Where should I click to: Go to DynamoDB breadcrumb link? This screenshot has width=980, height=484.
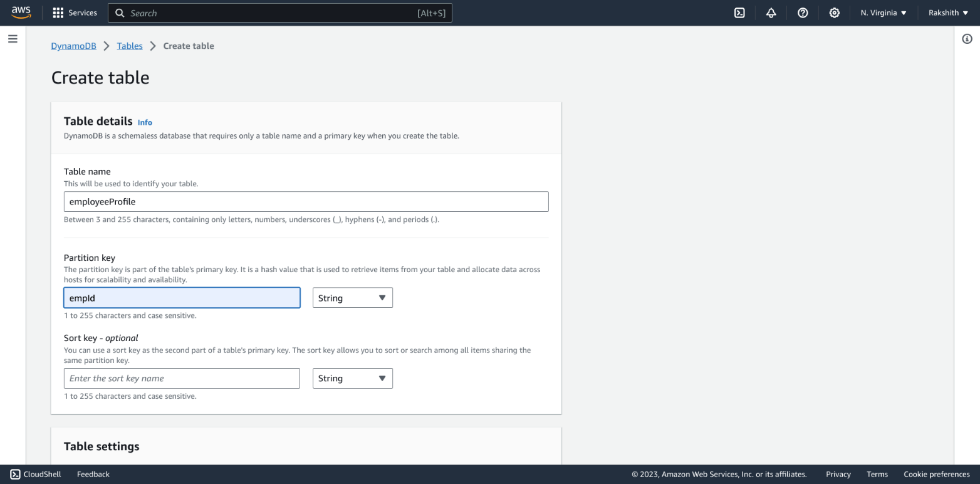[74, 46]
